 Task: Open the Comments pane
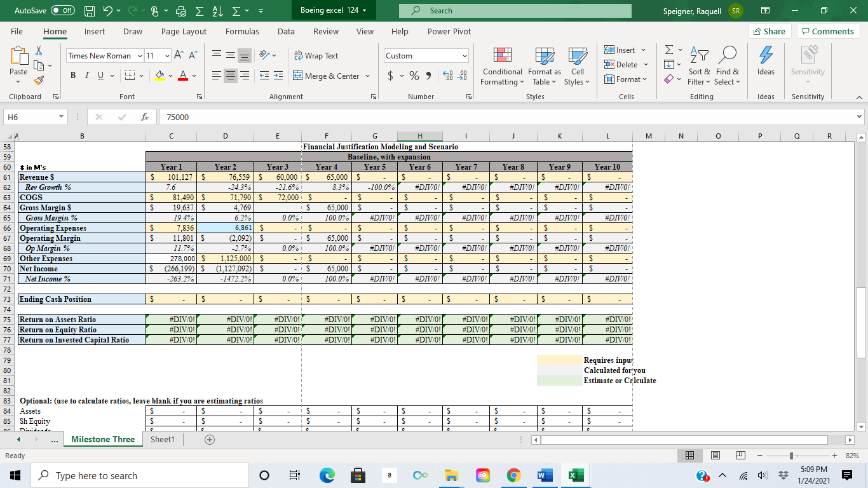point(827,30)
